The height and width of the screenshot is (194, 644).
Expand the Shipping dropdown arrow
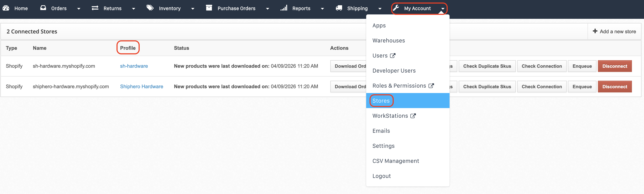pyautogui.click(x=380, y=9)
